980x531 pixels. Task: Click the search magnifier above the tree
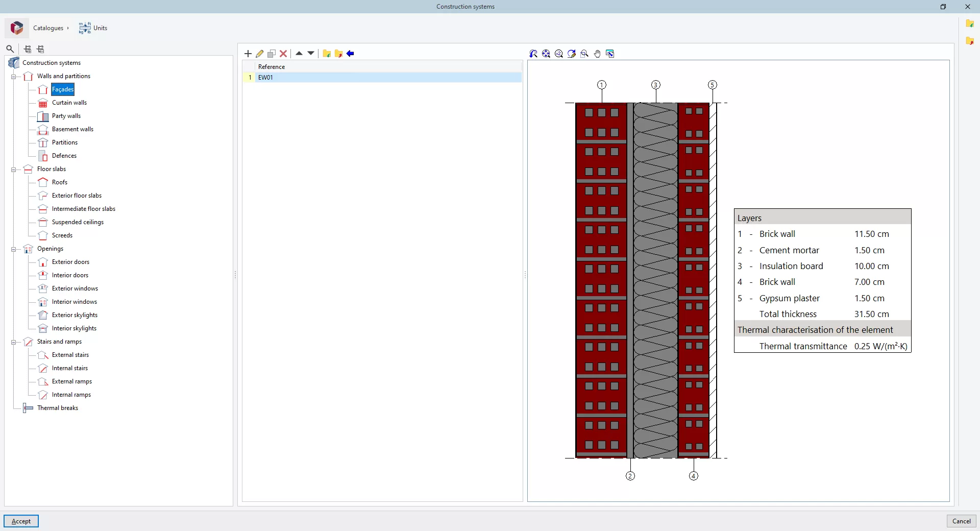point(10,49)
